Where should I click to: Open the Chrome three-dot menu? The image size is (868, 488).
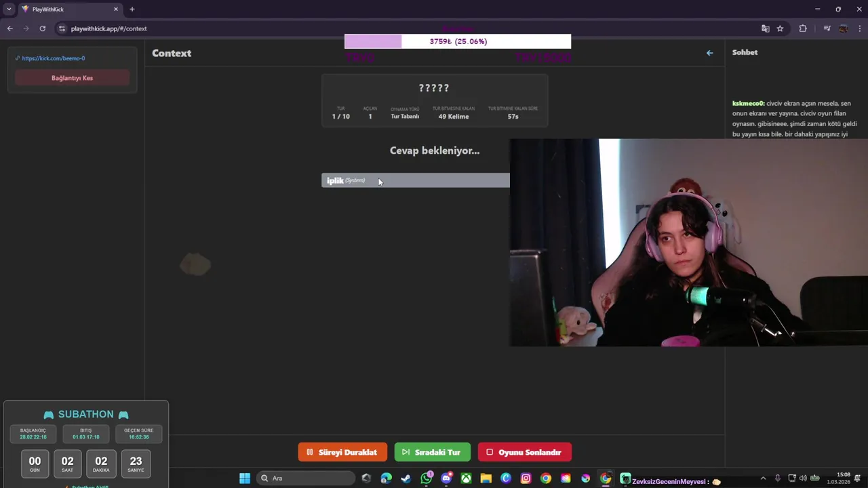point(860,28)
